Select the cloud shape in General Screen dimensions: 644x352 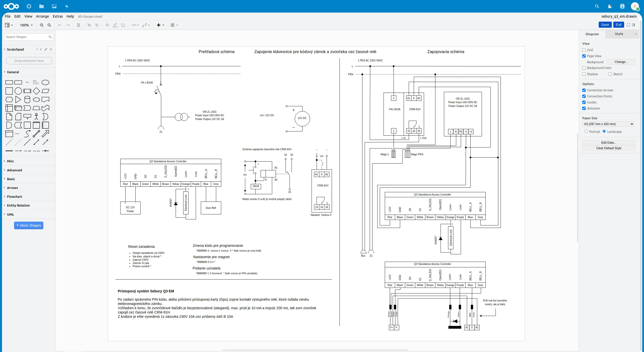(x=36, y=100)
